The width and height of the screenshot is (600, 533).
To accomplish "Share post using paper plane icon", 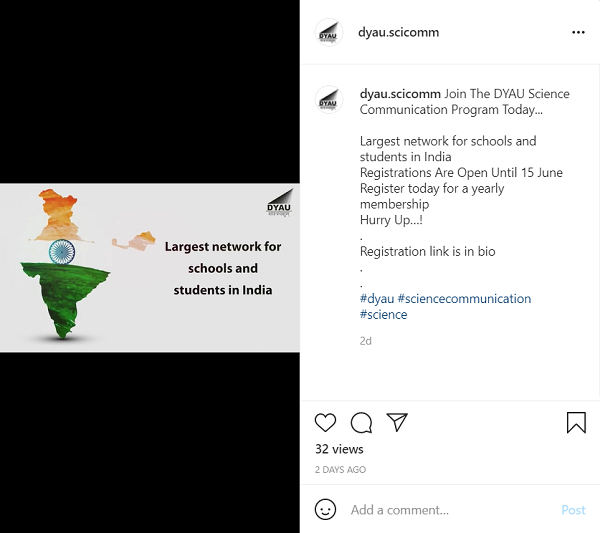I will 397,422.
